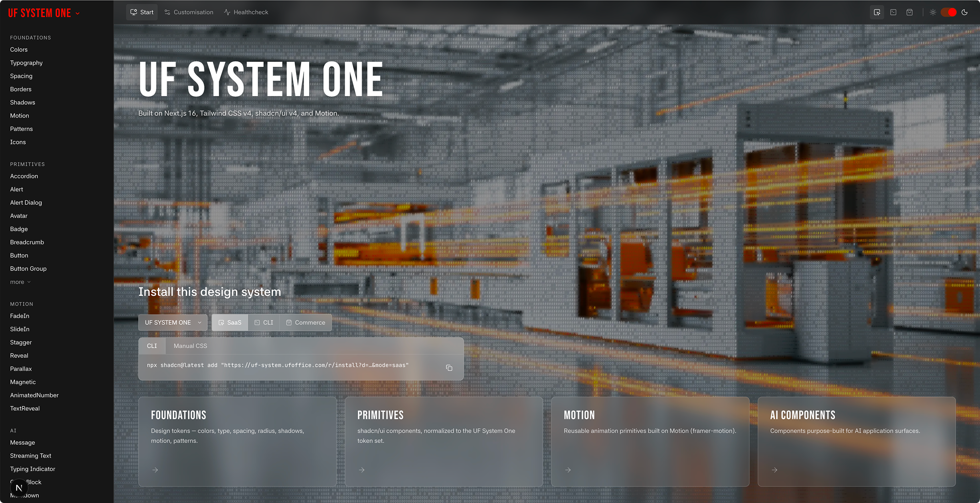This screenshot has height=503, width=980.
Task: Open AnimatedNumber motion page
Action: point(34,395)
